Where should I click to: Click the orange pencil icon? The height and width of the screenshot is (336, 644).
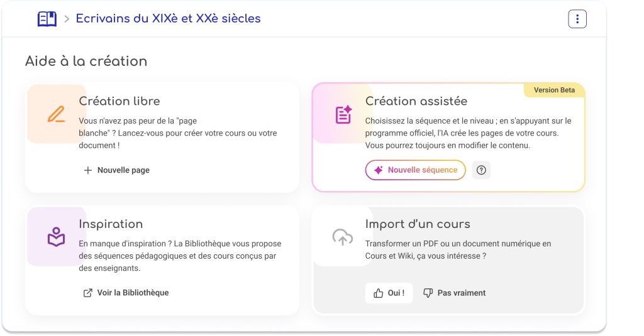tap(56, 114)
